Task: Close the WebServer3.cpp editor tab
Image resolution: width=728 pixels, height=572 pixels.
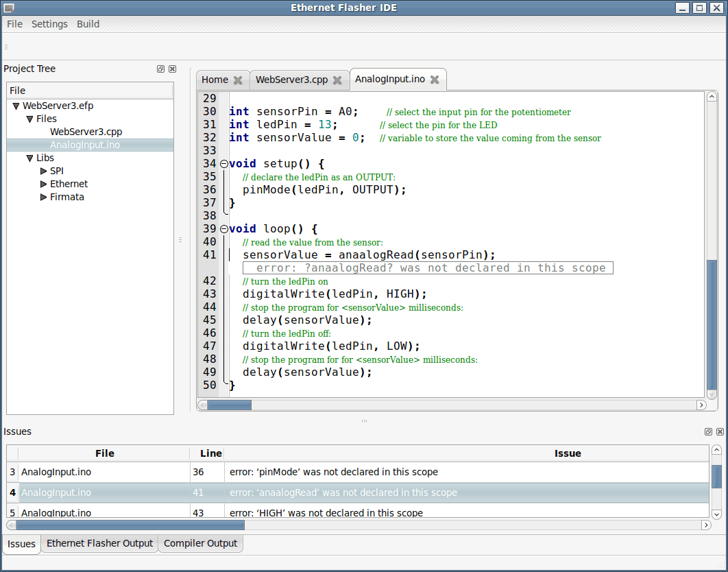Action: click(x=337, y=80)
